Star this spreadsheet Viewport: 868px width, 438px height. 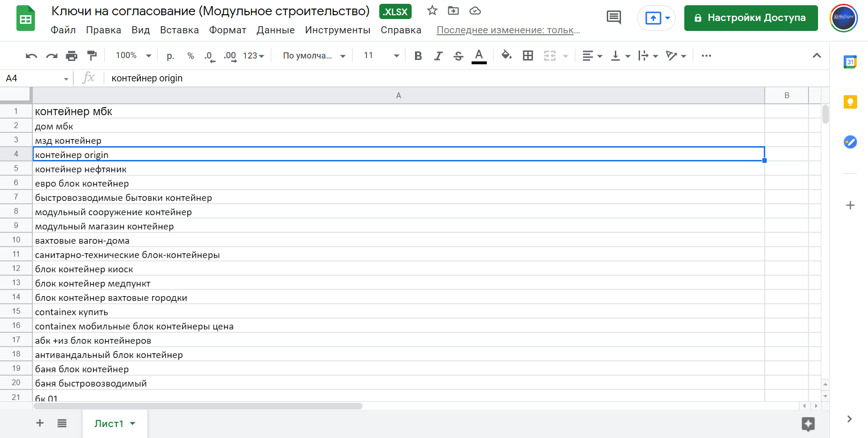[x=432, y=10]
